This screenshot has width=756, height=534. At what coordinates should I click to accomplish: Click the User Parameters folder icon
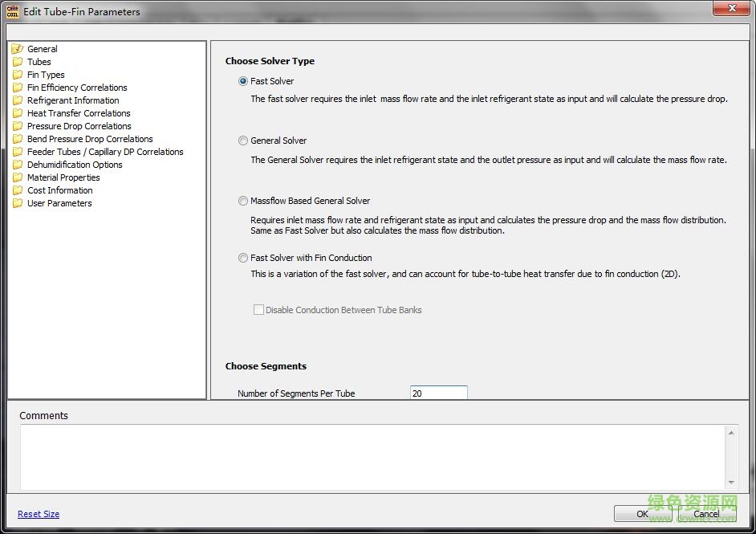pos(18,203)
